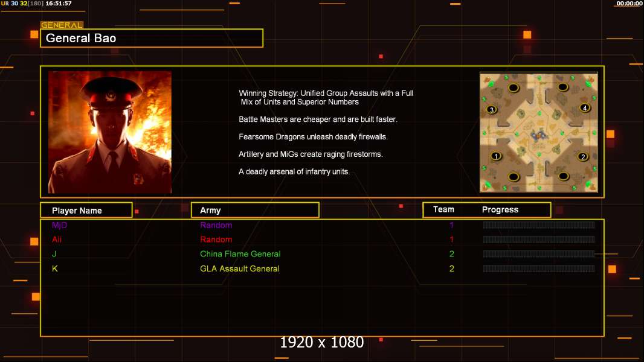644x362 pixels.
Task: Click the center structure on the minimap
Action: (x=538, y=135)
